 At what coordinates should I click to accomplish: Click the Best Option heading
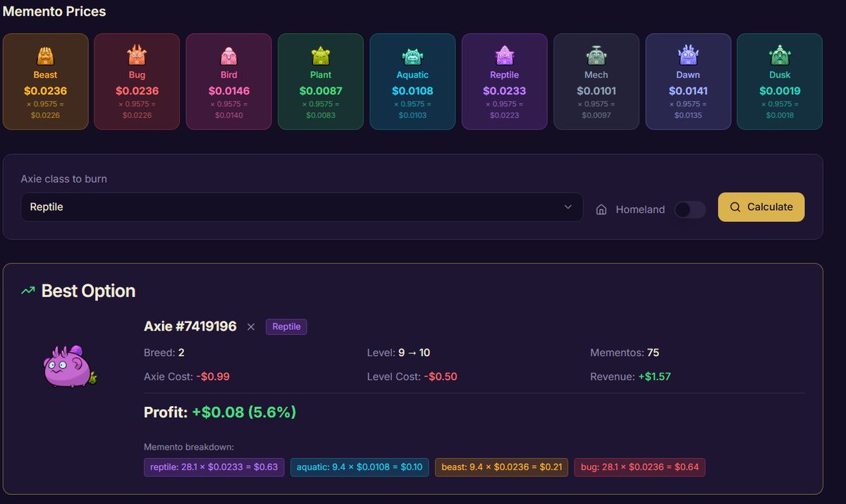click(x=88, y=290)
